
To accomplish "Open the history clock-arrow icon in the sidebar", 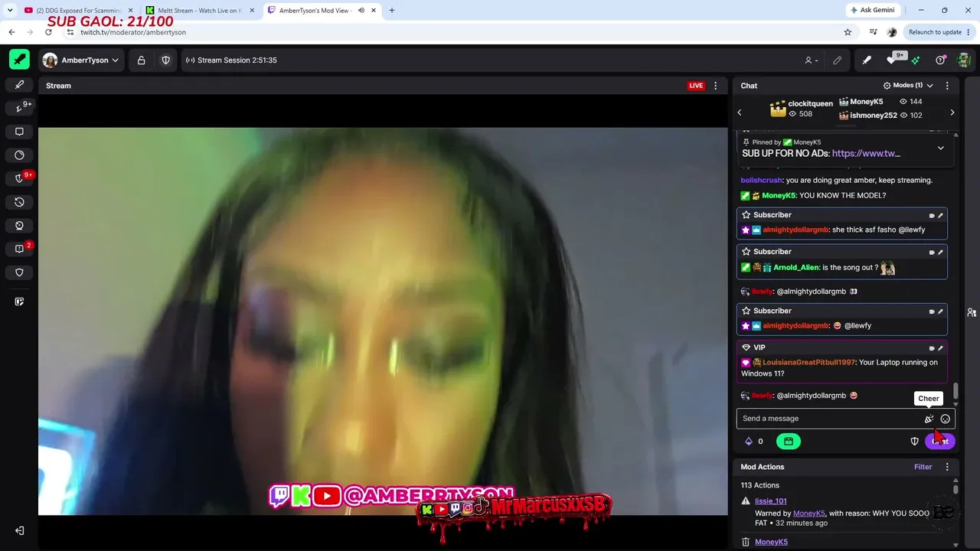I will (19, 202).
